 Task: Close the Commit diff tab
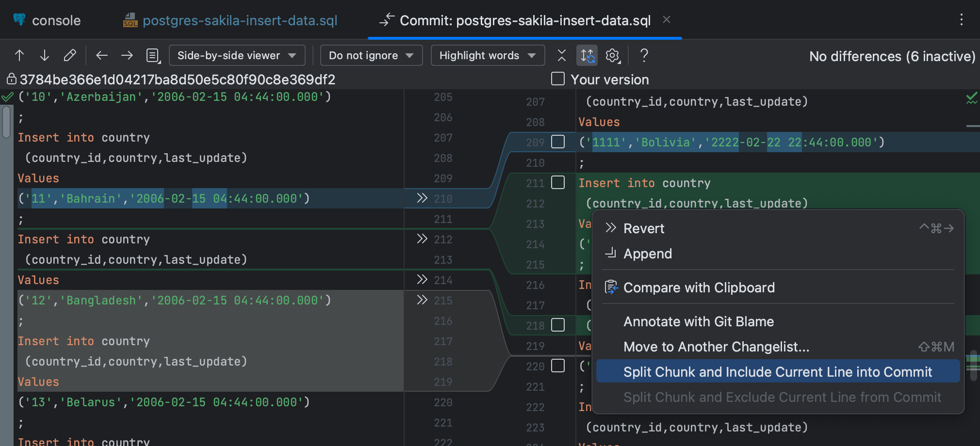tap(667, 20)
